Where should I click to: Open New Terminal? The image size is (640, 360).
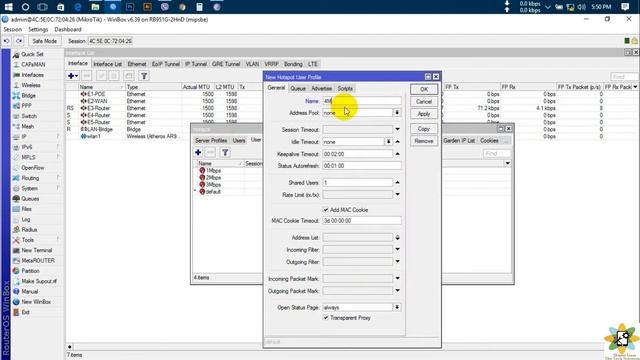pyautogui.click(x=36, y=250)
